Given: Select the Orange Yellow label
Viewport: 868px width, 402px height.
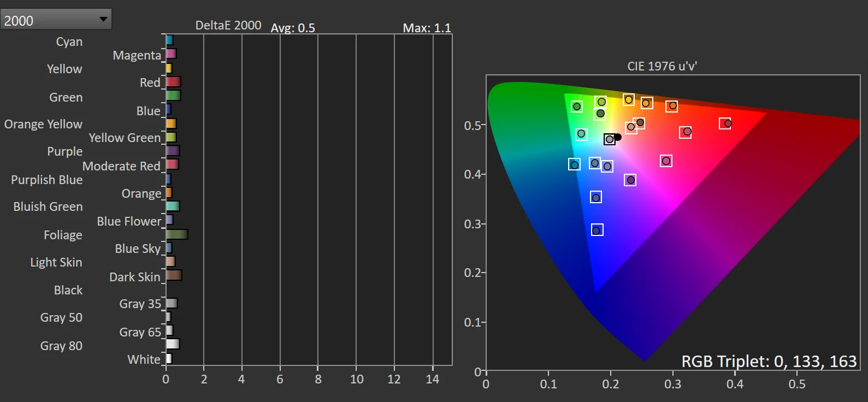Looking at the screenshot, I should tap(43, 124).
